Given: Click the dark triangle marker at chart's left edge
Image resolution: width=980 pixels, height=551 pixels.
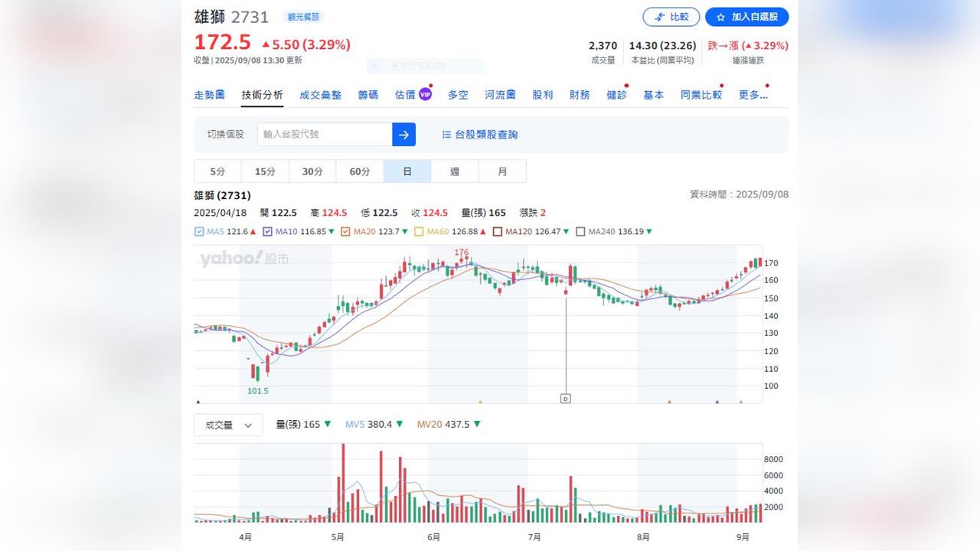Looking at the screenshot, I should [198, 401].
